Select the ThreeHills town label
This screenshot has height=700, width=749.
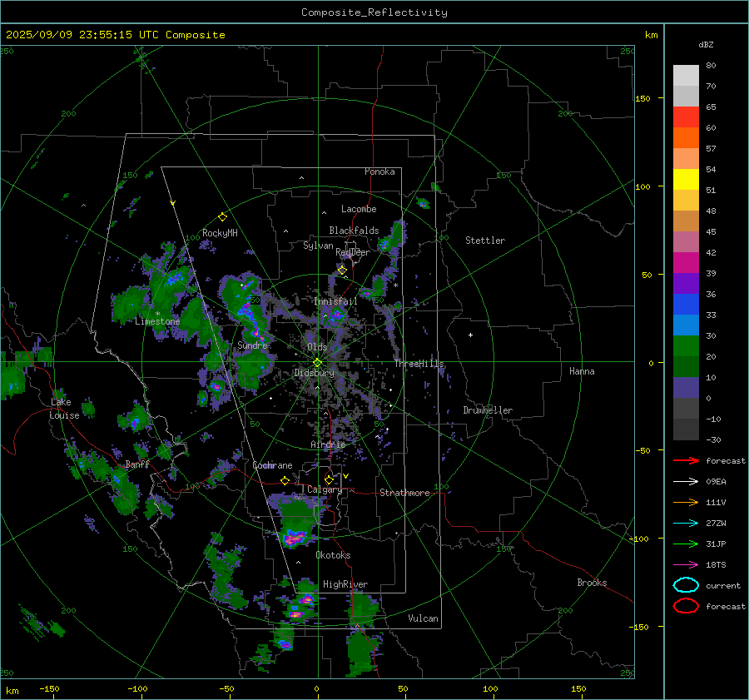click(419, 364)
